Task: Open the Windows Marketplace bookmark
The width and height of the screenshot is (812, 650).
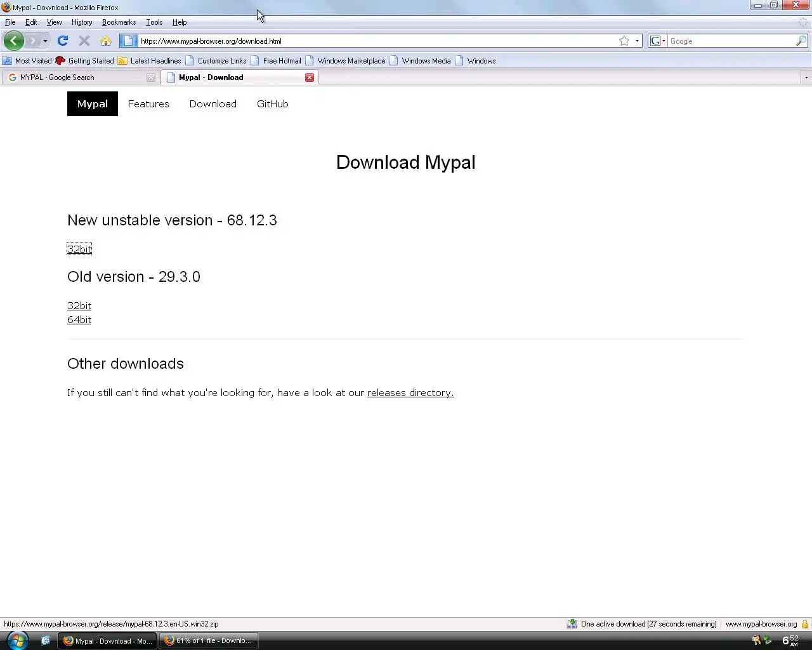Action: (x=345, y=61)
